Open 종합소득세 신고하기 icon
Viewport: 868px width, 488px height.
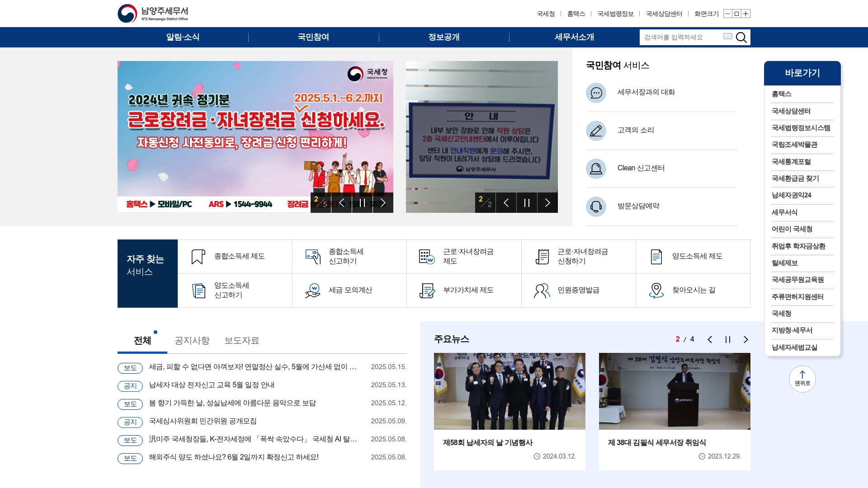pos(313,257)
